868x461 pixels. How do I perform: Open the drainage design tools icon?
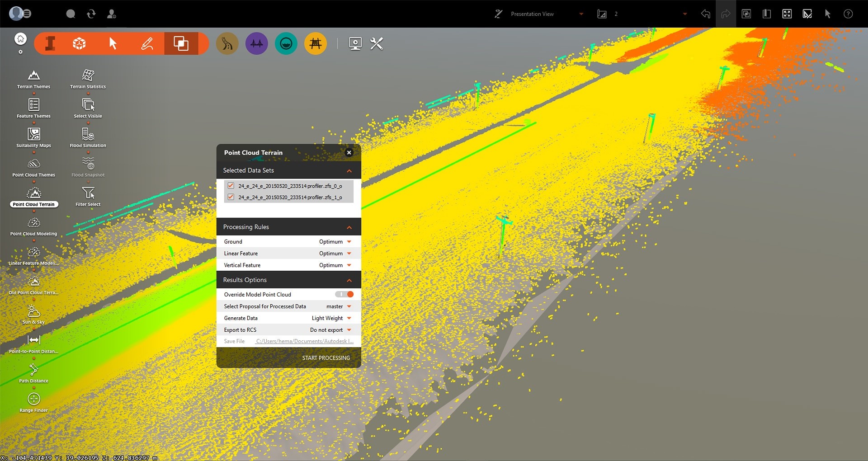(x=286, y=43)
